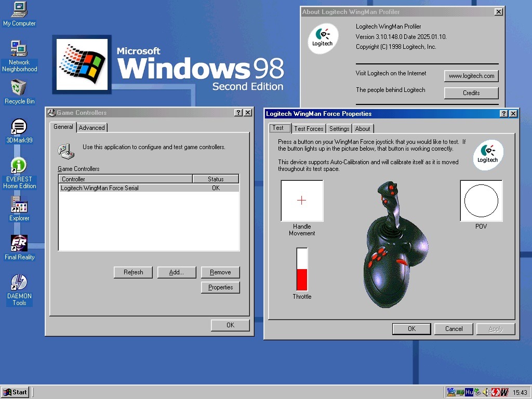Click the red DAEMON Tools tray icon
Screen dimensions: 532x399
pos(495,392)
